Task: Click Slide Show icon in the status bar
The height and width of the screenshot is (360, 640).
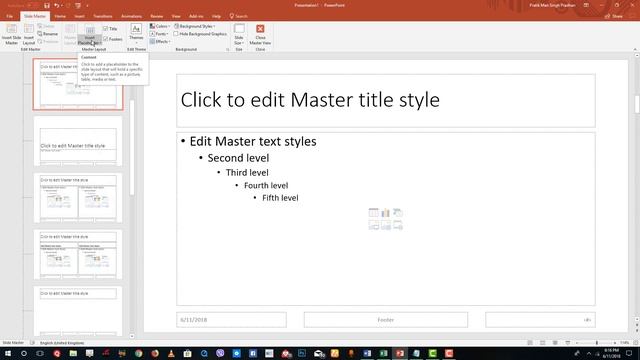Action: [x=568, y=343]
